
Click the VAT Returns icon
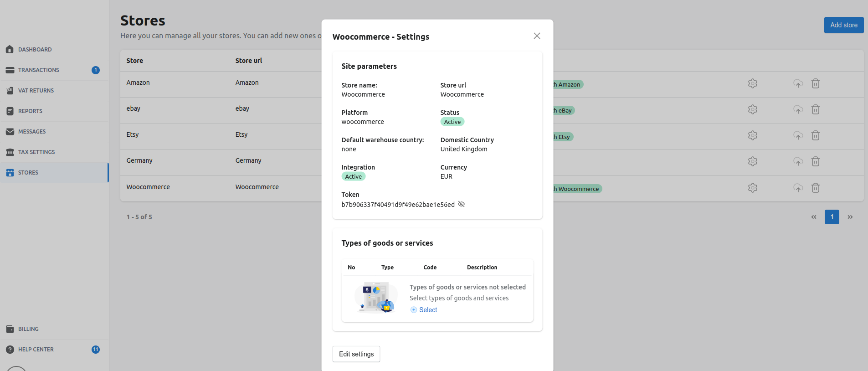tap(10, 90)
